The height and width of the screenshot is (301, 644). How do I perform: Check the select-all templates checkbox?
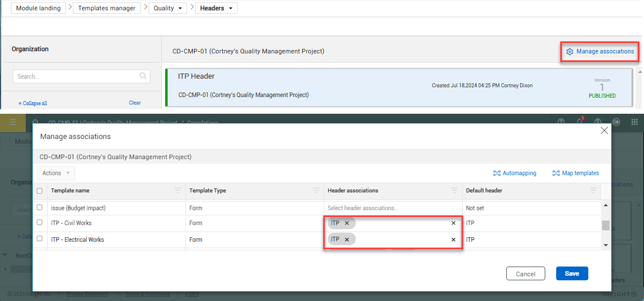(40, 191)
